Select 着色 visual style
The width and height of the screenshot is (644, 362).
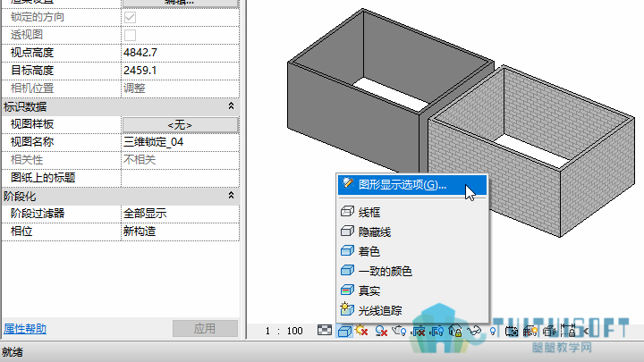(x=412, y=251)
